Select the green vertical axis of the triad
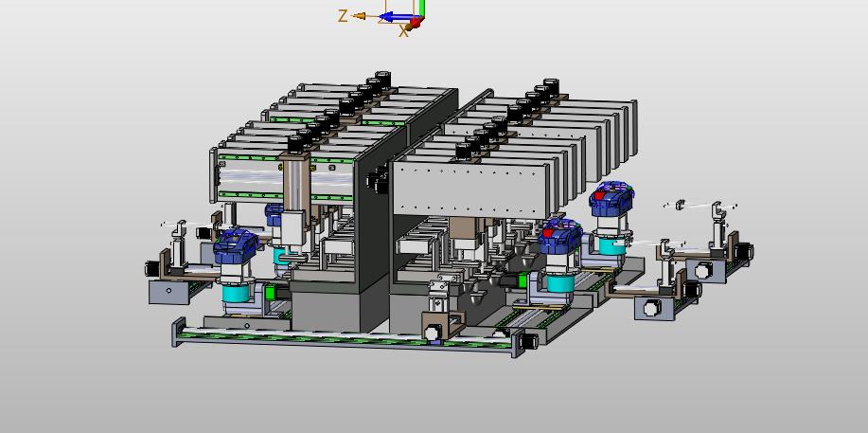Viewport: 868px width, 433px height. [421, 8]
